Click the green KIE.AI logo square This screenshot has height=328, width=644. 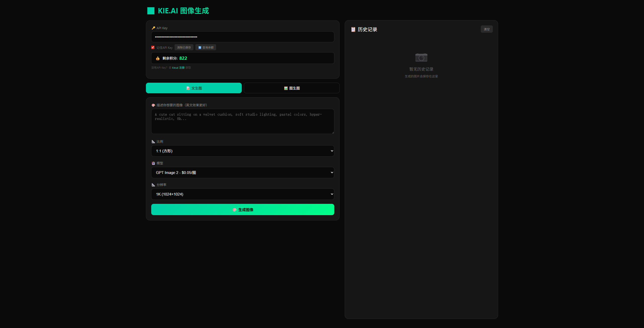click(x=151, y=11)
